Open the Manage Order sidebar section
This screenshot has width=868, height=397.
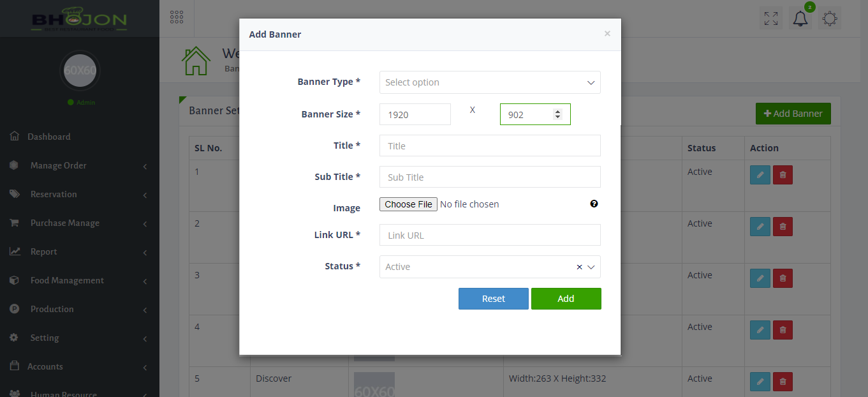click(x=57, y=165)
